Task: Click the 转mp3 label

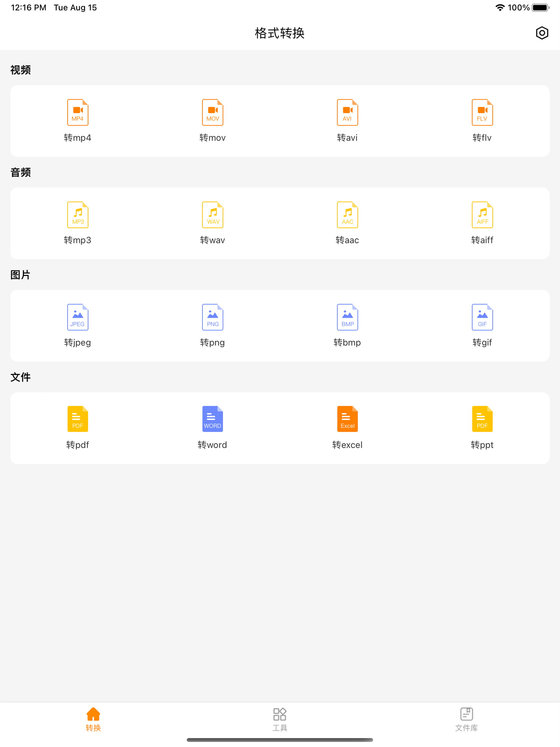Action: 78,240
